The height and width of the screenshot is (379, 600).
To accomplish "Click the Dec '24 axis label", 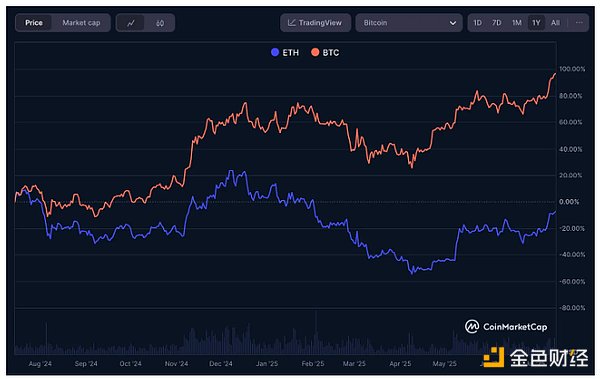I will [221, 363].
